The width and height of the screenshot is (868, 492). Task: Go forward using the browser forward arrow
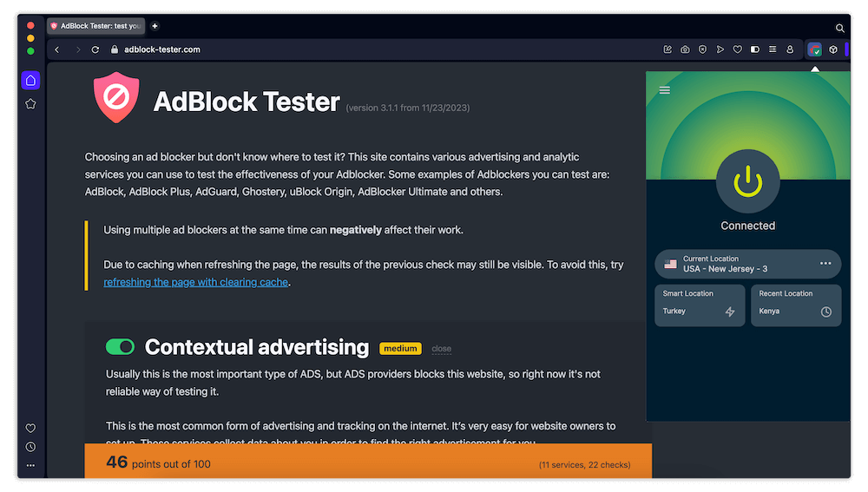[x=77, y=49]
